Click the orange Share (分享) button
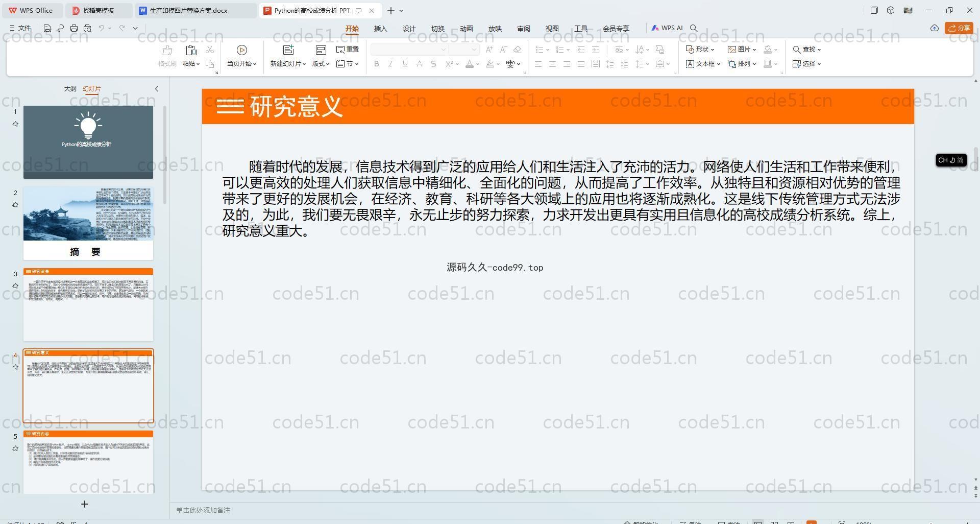The width and height of the screenshot is (980, 524). pyautogui.click(x=959, y=28)
